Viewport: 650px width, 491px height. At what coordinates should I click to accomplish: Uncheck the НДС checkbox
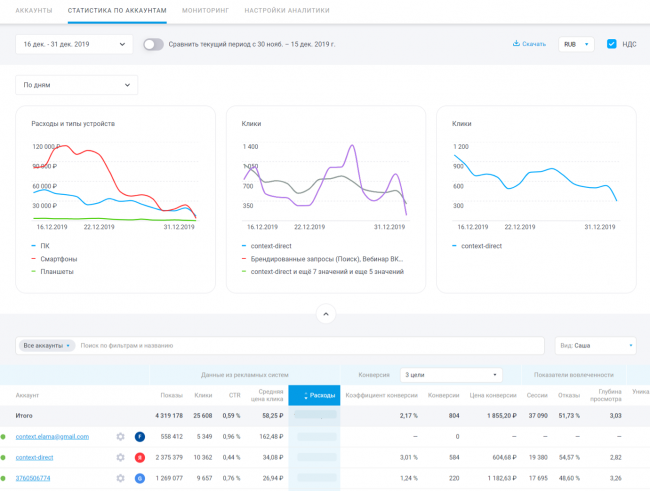[x=612, y=44]
